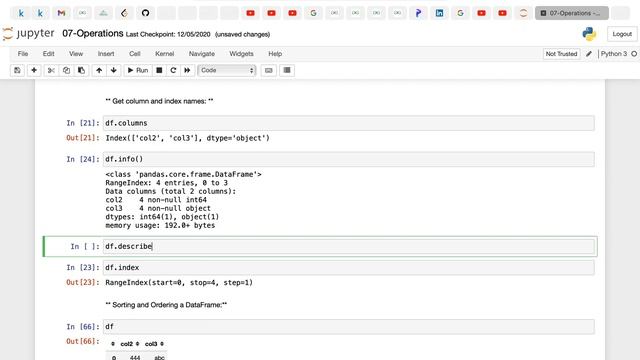
Task: Select the df.index code cell
Action: tap(349, 267)
